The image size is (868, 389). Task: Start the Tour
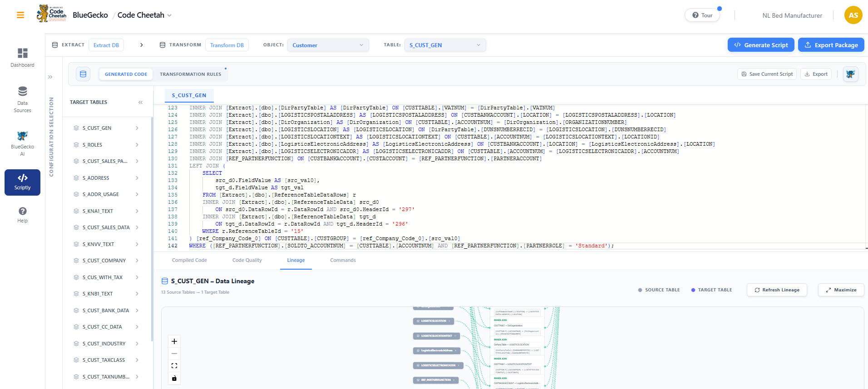pos(702,15)
